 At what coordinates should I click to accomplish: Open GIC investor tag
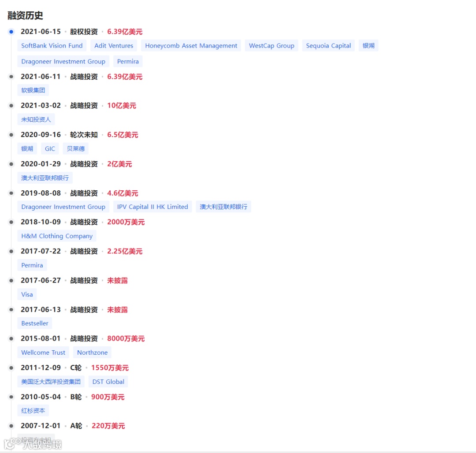point(50,149)
